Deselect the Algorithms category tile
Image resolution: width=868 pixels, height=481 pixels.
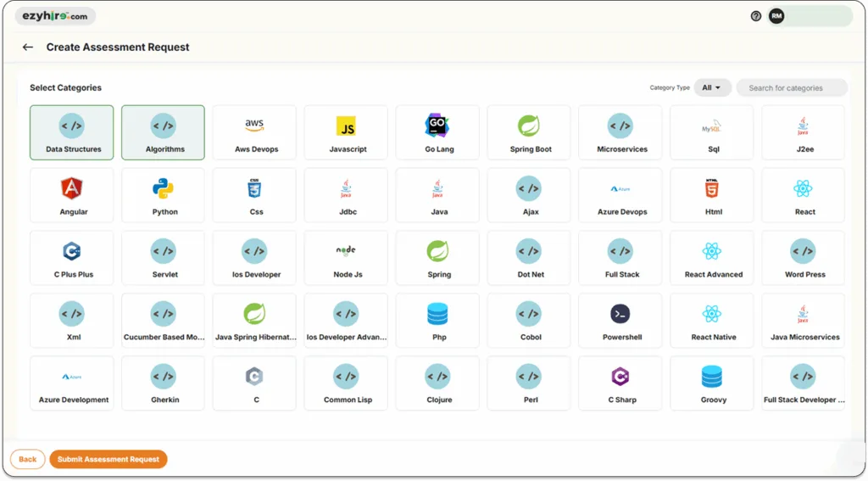point(164,132)
